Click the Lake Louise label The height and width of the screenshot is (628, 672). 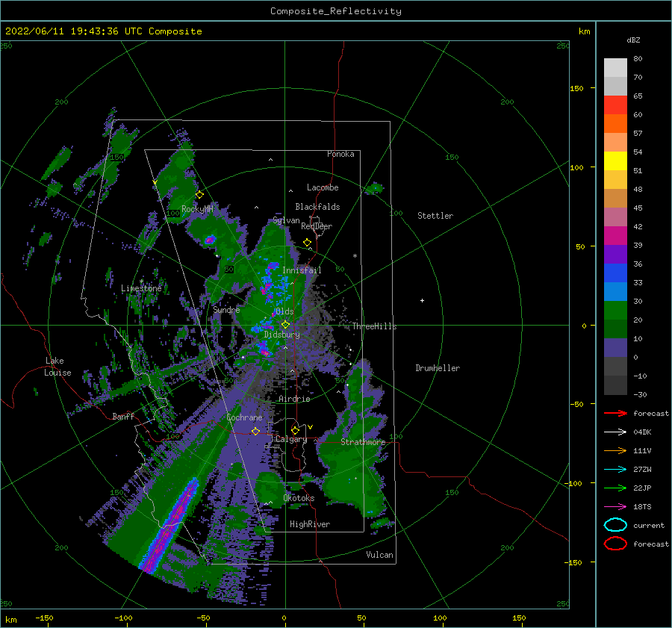pos(57,367)
